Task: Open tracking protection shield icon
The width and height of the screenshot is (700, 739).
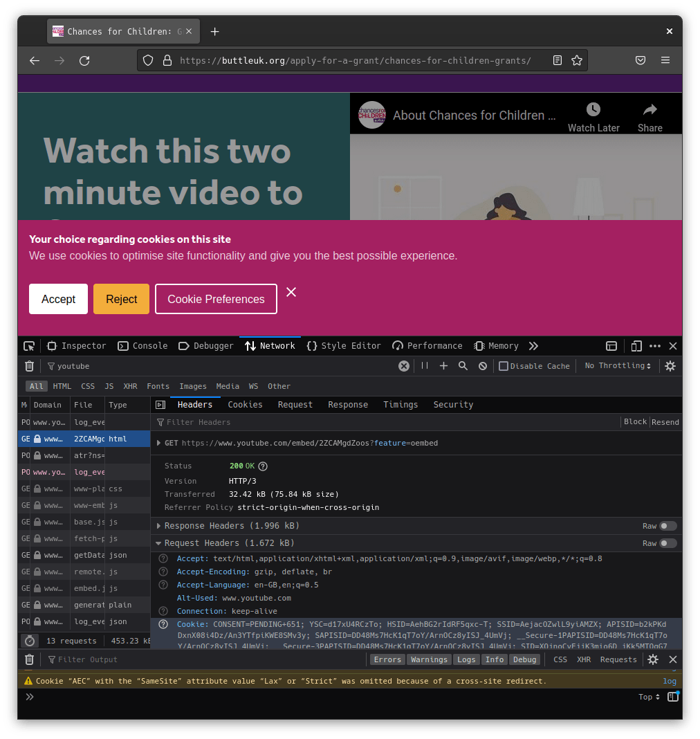Action: (x=148, y=60)
